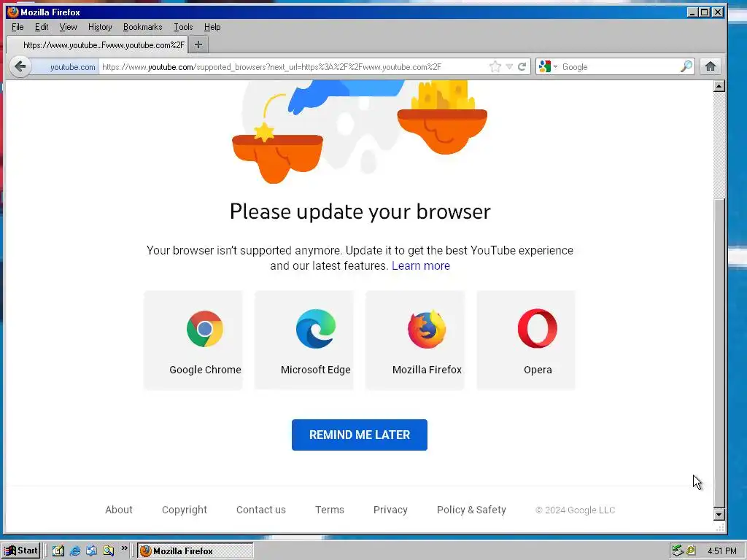Image resolution: width=747 pixels, height=560 pixels.
Task: Go back using the back arrow button
Action: [20, 66]
